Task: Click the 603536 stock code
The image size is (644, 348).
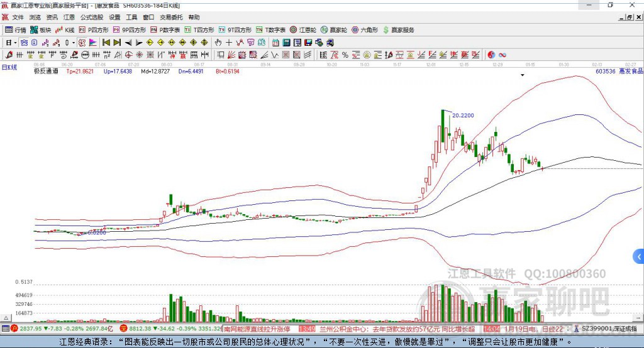Action: (606, 71)
